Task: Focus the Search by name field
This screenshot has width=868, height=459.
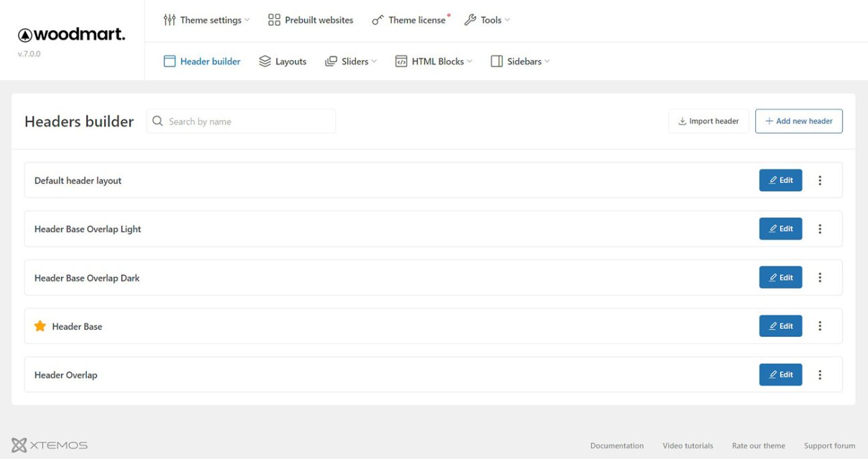Action: (247, 121)
